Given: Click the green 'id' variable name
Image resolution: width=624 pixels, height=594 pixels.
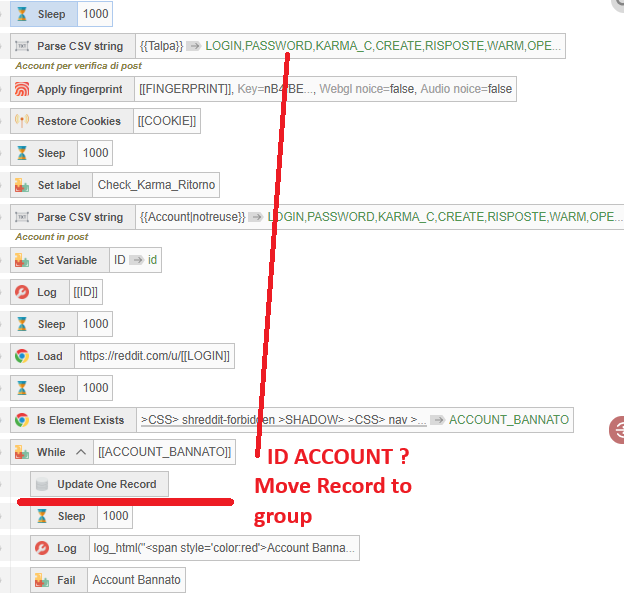Looking at the screenshot, I should tap(152, 260).
